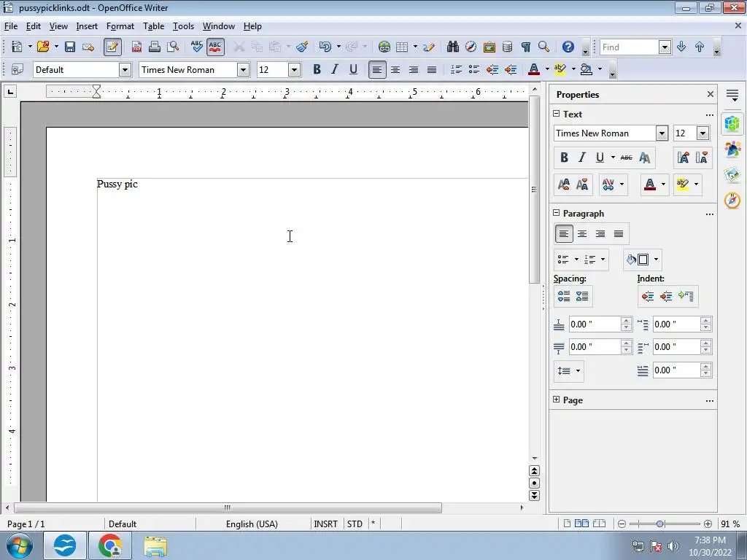The image size is (747, 560).
Task: Toggle Bold in the formatting toolbar
Action: tap(317, 69)
